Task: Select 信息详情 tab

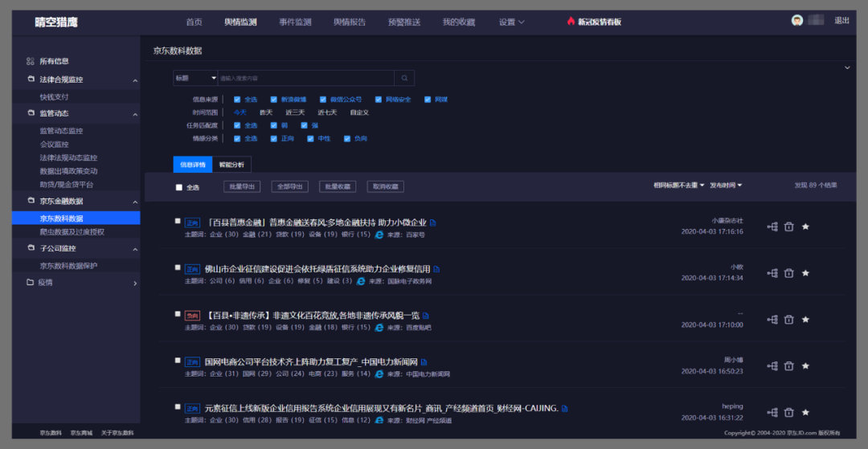Action: pos(193,165)
